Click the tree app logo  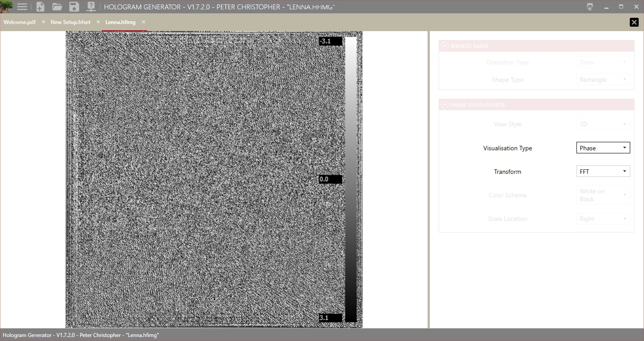click(x=6, y=6)
